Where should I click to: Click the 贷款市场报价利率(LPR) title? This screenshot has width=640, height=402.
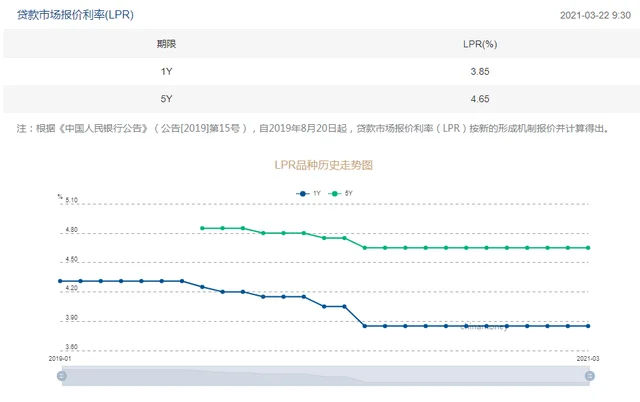pyautogui.click(x=75, y=15)
